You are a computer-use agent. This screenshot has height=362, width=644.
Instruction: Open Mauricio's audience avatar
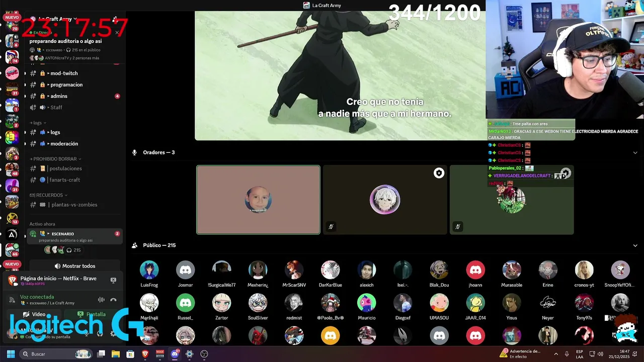click(x=367, y=303)
